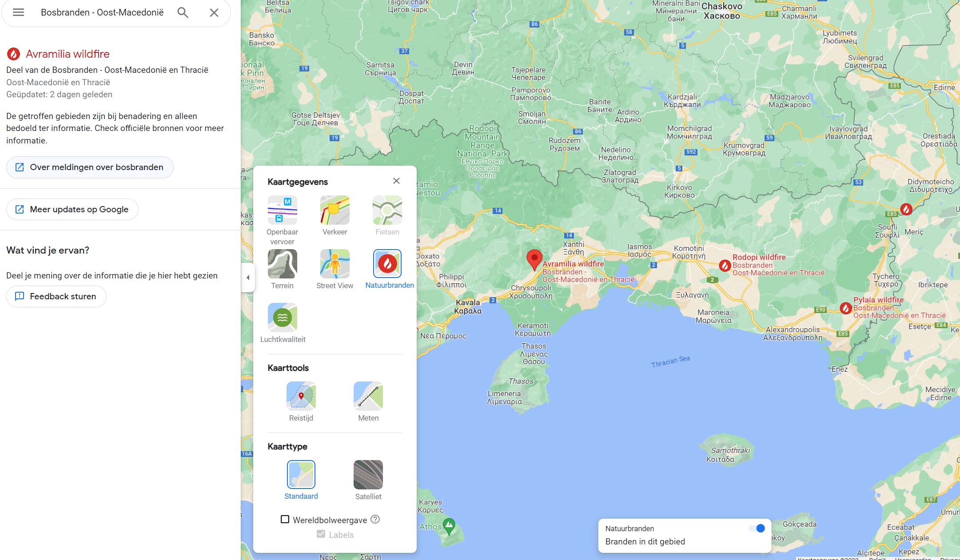Enable the Verkeer traffic layer

[335, 210]
